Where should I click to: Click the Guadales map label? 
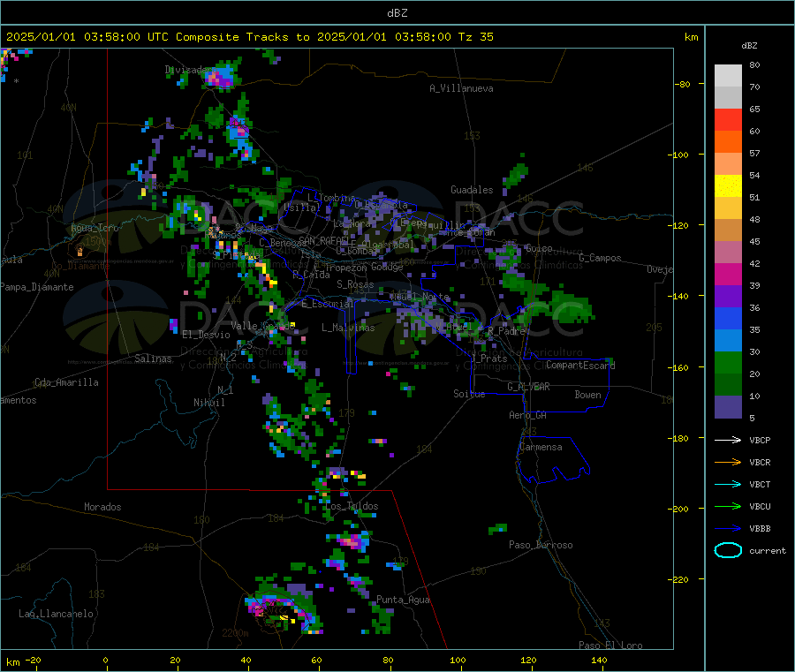coord(472,190)
